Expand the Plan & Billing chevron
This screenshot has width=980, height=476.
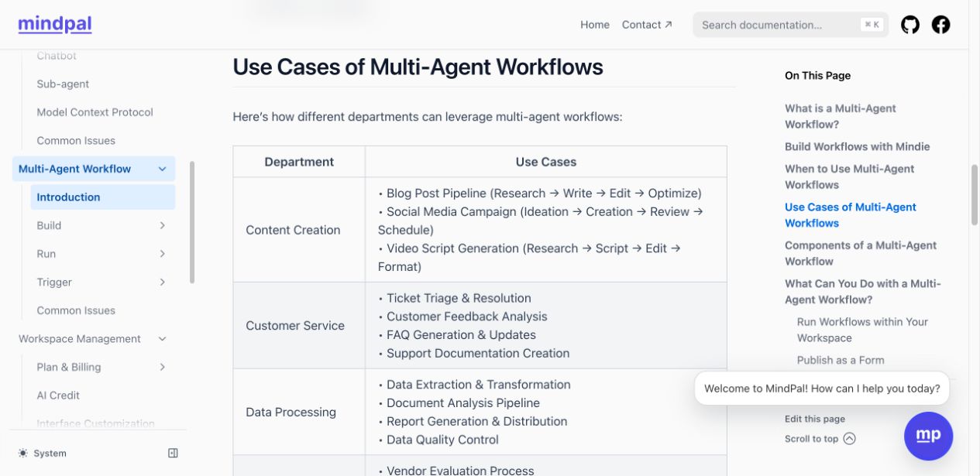pyautogui.click(x=162, y=367)
